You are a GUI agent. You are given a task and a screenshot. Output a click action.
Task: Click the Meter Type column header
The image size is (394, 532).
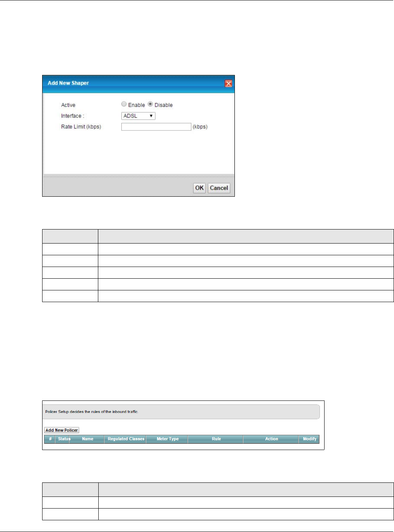(168, 439)
